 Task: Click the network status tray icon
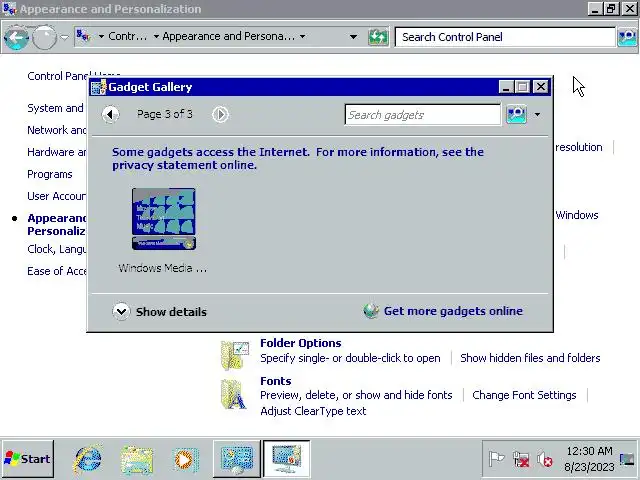[x=521, y=460]
